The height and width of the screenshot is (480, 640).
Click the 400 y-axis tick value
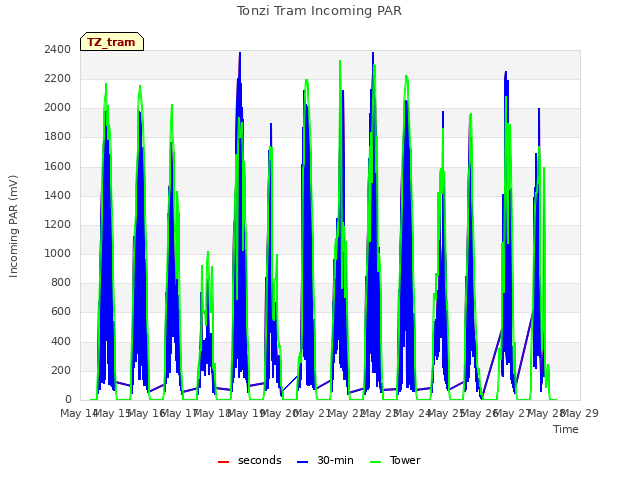[x=61, y=341]
